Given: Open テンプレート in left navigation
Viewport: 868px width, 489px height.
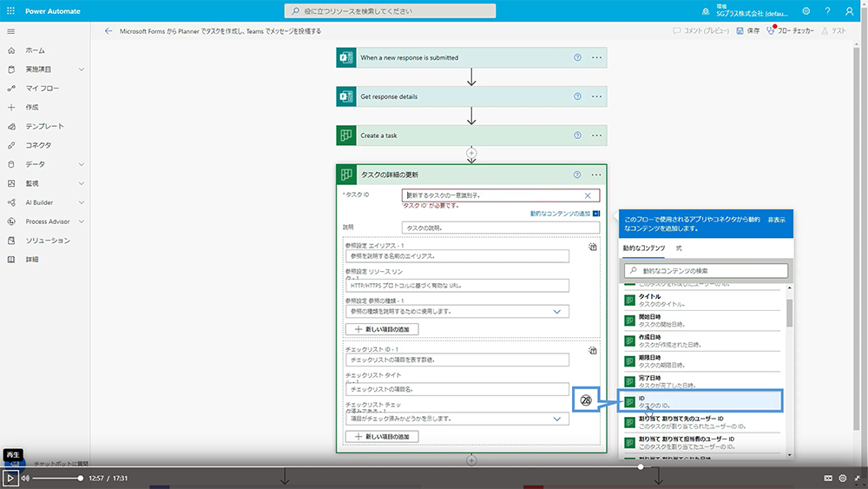Looking at the screenshot, I should (45, 126).
